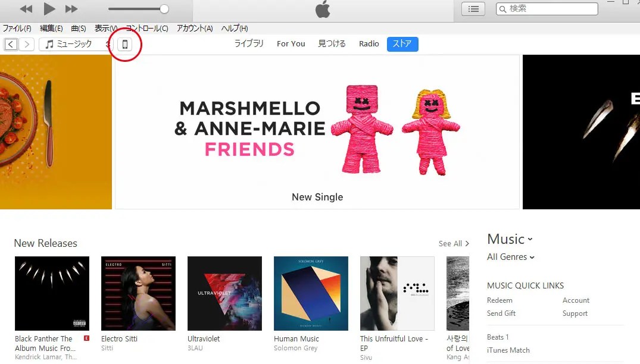The height and width of the screenshot is (364, 640).
Task: Open the All Genres dropdown
Action: click(x=511, y=257)
